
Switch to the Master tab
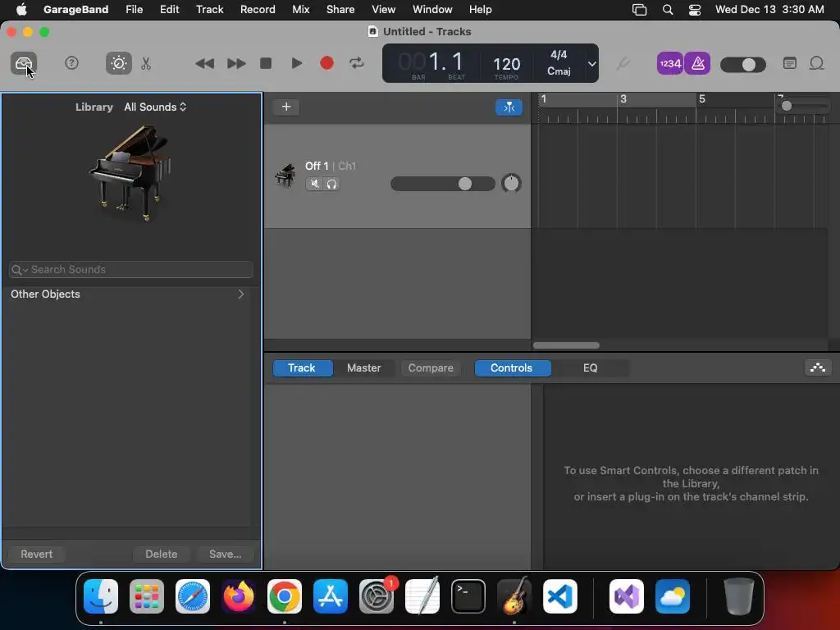click(363, 368)
